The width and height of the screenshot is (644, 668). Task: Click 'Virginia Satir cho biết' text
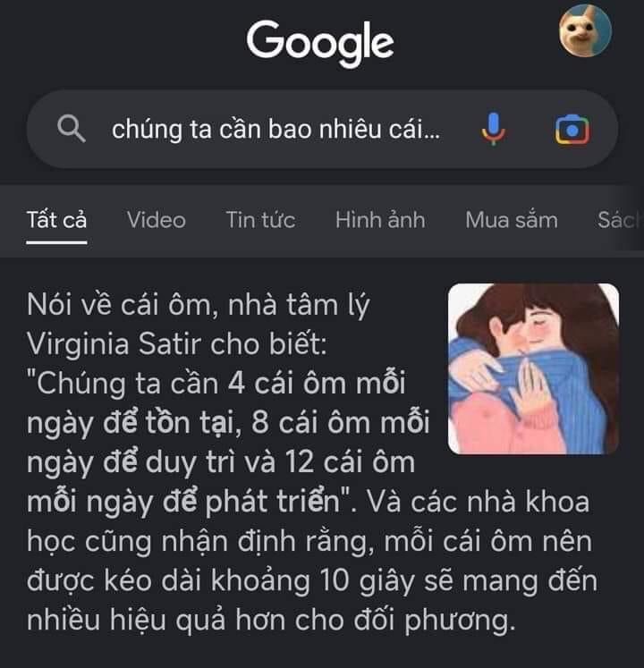pyautogui.click(x=175, y=344)
